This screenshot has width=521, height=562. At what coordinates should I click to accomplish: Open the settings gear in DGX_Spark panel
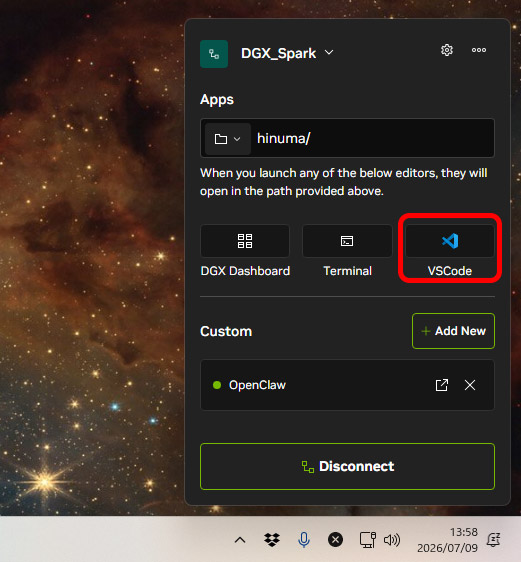pyautogui.click(x=446, y=50)
